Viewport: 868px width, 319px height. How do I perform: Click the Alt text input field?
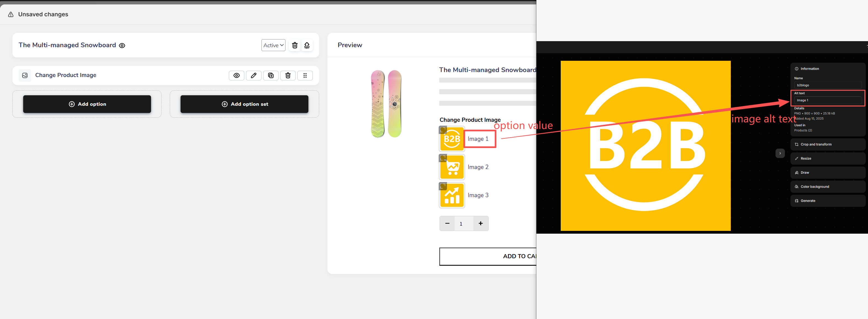pos(827,101)
